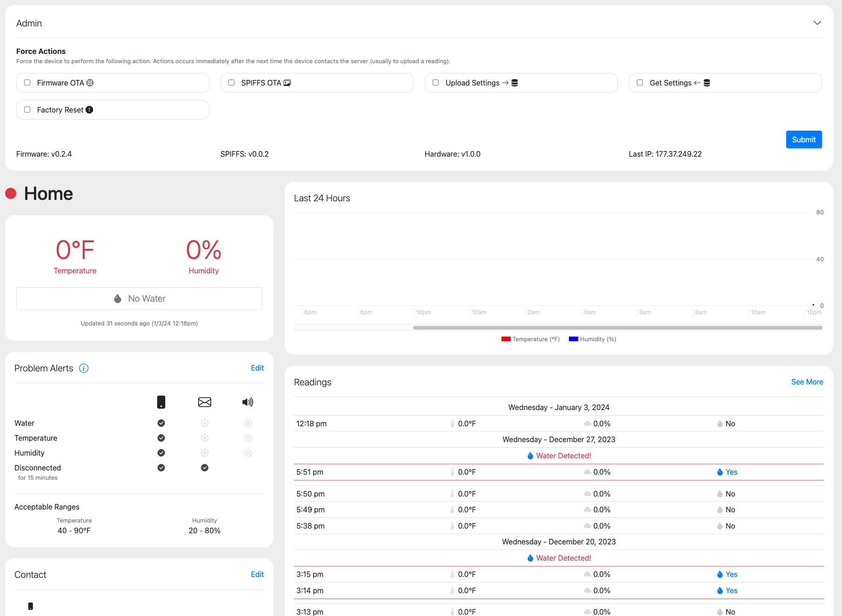This screenshot has height=616, width=842.
Task: Click the No Water status box
Action: point(139,298)
